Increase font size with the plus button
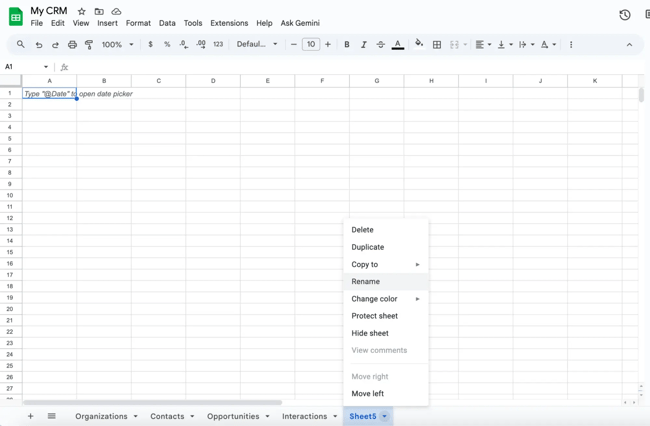 (327, 44)
